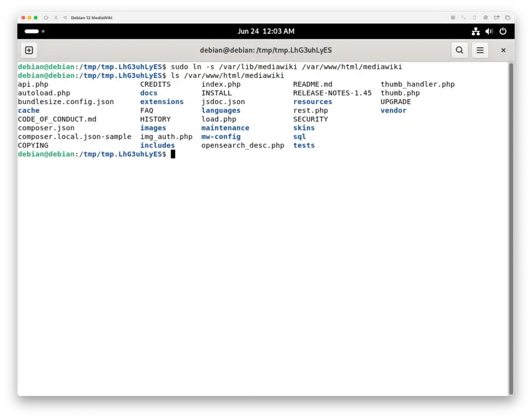532x419 pixels.
Task: Click the terminal vertical scrollbar
Action: [x=511, y=229]
